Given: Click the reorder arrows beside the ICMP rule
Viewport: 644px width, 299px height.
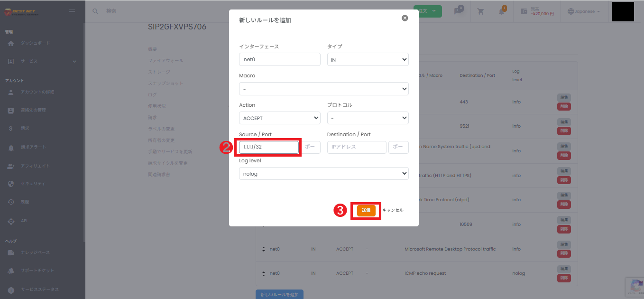Looking at the screenshot, I should 264,273.
